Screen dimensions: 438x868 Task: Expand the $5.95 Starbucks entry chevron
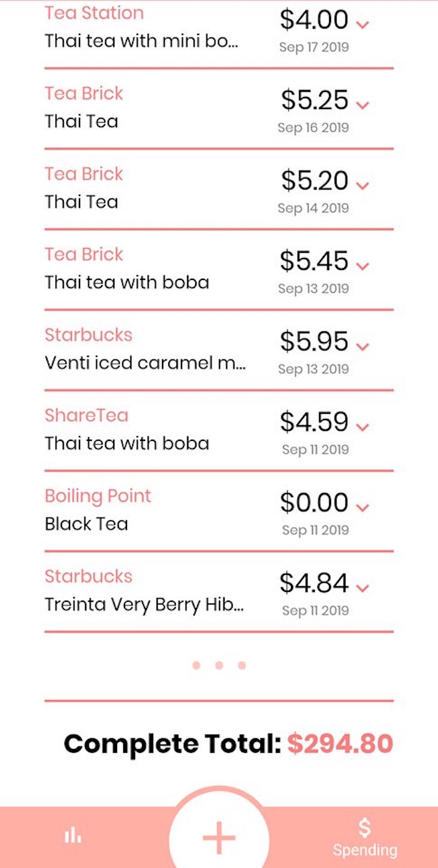[362, 346]
